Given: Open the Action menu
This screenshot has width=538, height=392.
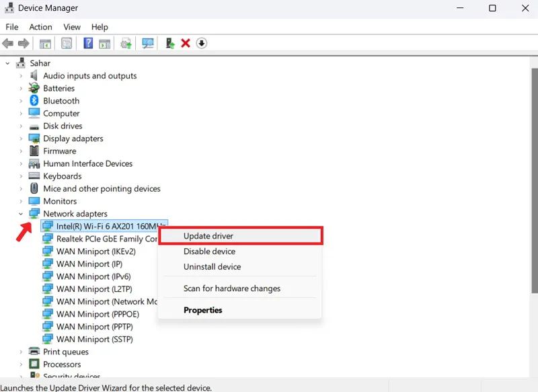Looking at the screenshot, I should point(40,27).
